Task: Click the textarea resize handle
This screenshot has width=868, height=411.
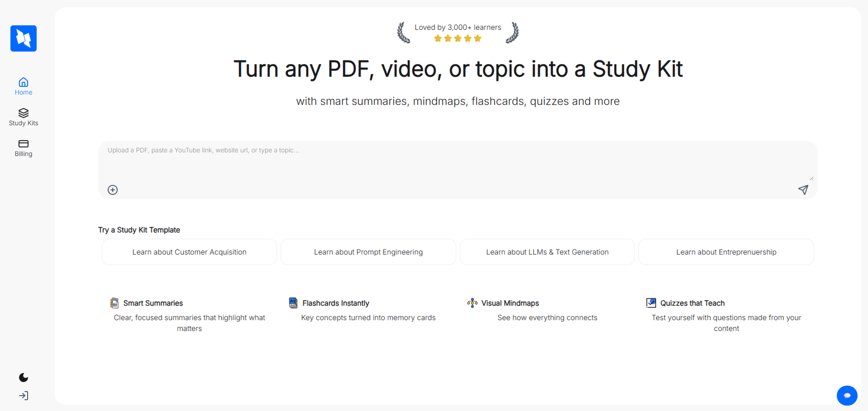Action: (x=811, y=178)
